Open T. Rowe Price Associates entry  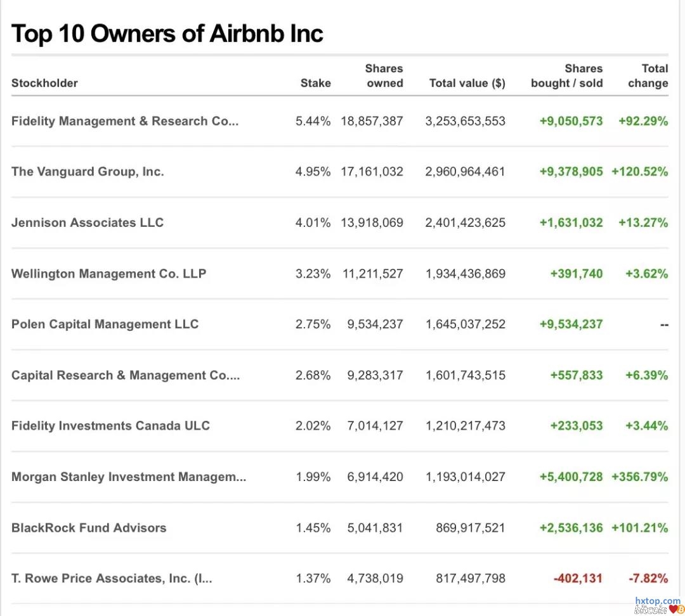click(x=112, y=579)
